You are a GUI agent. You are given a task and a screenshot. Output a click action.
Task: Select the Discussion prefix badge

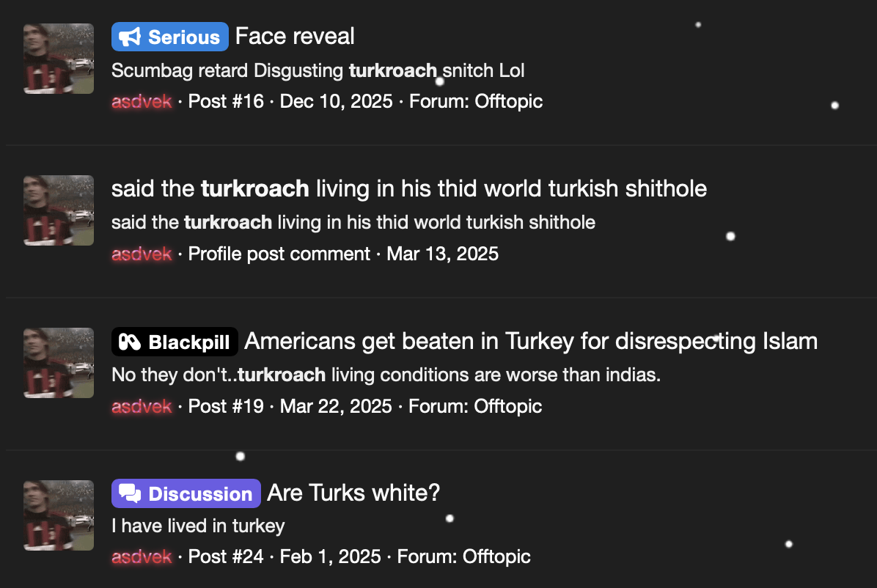point(186,493)
